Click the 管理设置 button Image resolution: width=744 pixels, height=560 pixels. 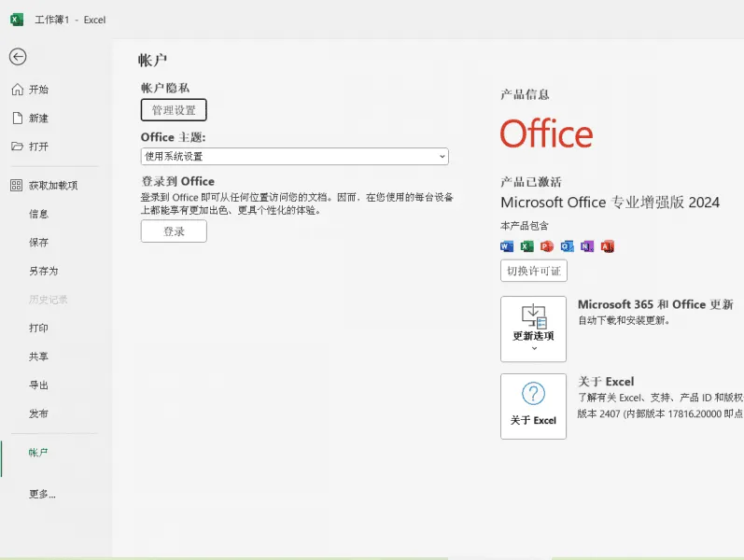click(x=174, y=110)
